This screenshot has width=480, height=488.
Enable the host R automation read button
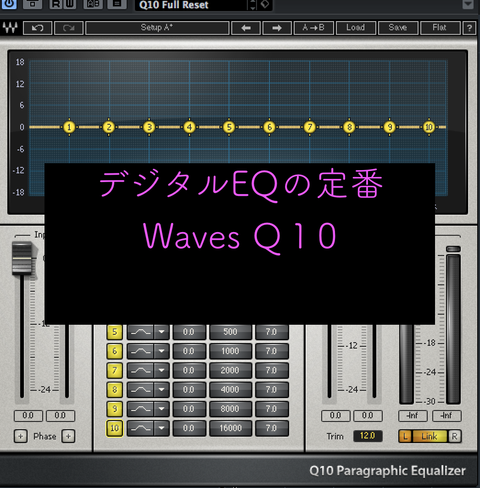coord(56,4)
